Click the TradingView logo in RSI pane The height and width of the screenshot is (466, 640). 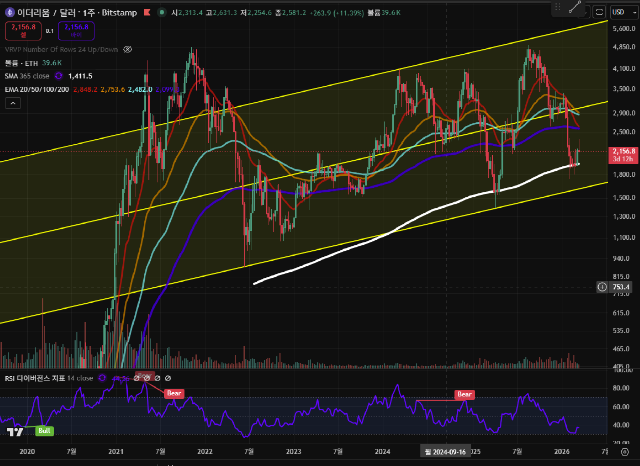15,432
